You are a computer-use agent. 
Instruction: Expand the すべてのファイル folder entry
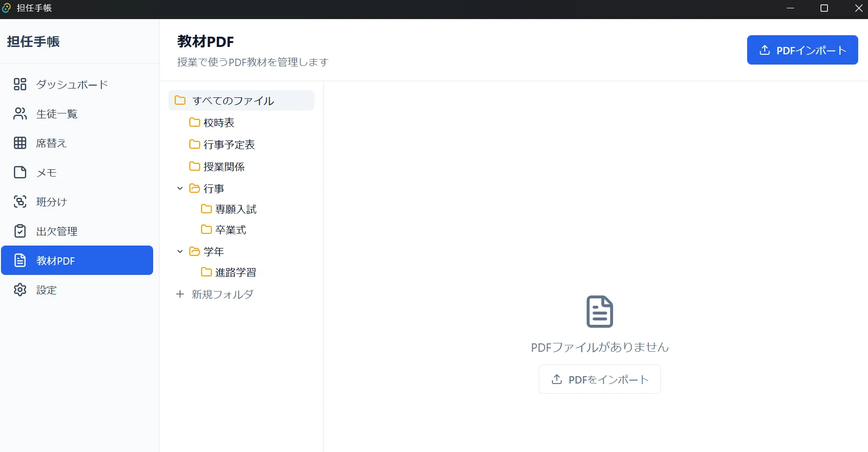233,100
